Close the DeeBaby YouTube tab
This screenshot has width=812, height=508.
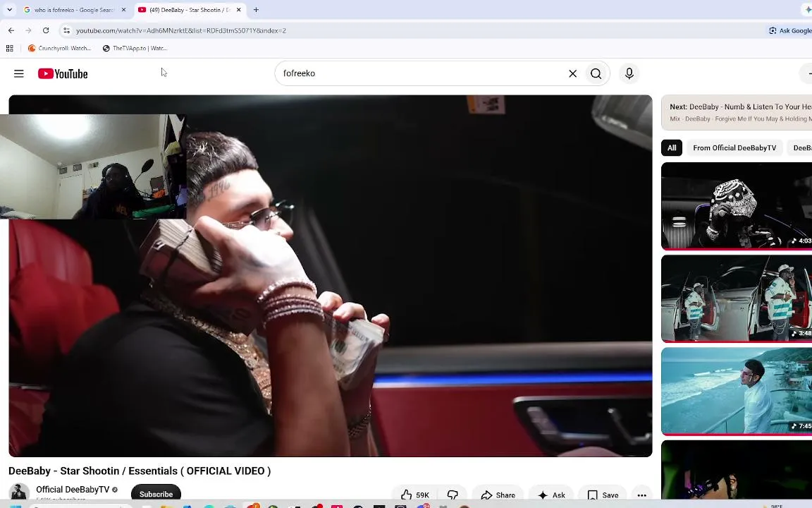[239, 10]
